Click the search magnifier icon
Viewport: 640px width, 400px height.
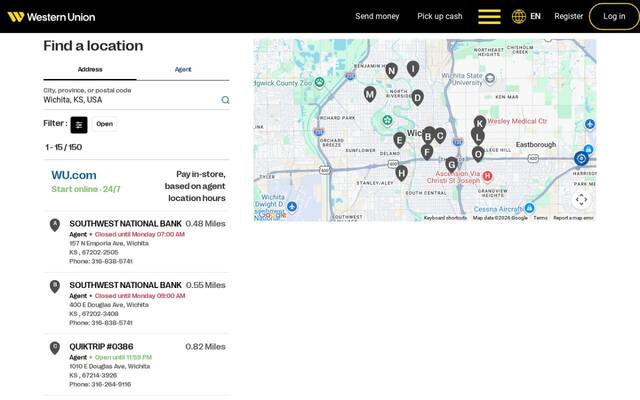pyautogui.click(x=225, y=100)
